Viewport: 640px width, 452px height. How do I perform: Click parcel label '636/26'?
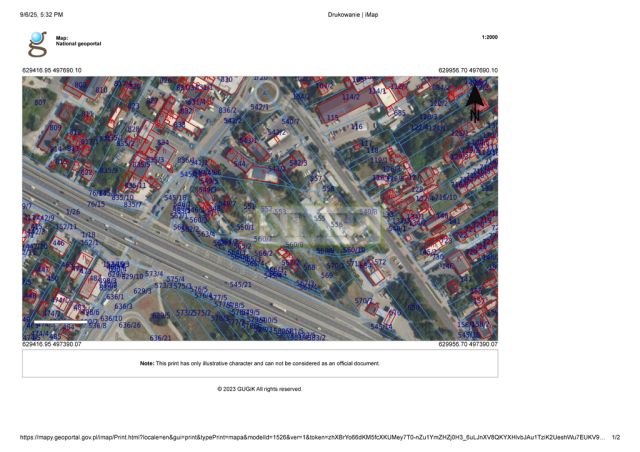(x=129, y=325)
